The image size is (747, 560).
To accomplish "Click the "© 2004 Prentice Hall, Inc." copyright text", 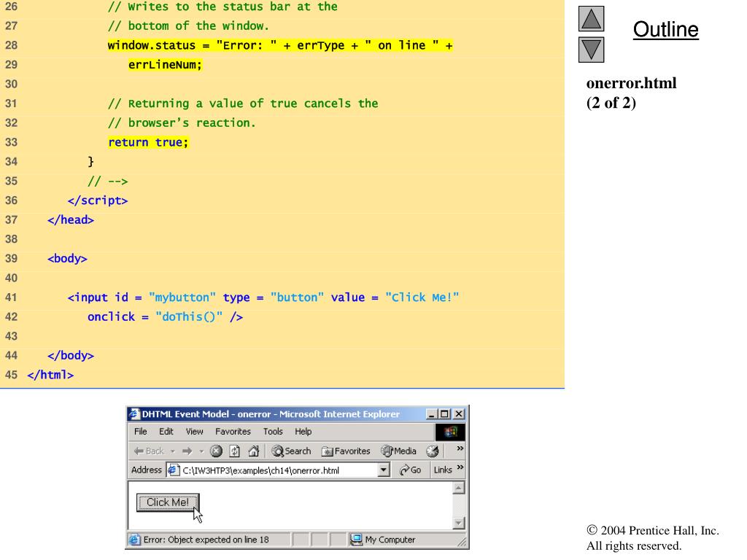I will (653, 531).
